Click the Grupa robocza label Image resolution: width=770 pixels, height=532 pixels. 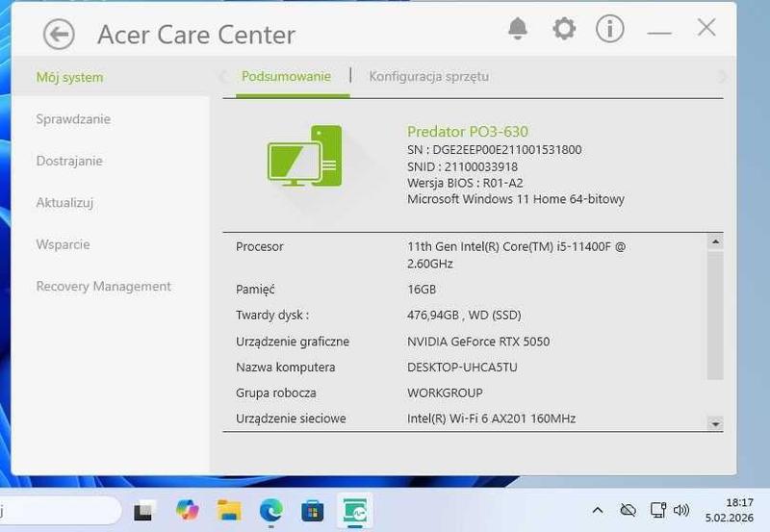click(276, 393)
